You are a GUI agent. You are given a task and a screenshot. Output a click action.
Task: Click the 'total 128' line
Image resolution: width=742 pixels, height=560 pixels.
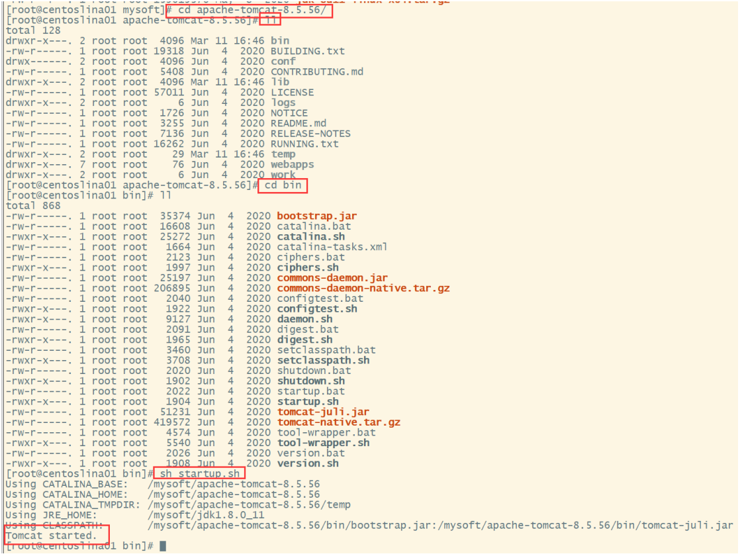pyautogui.click(x=33, y=30)
